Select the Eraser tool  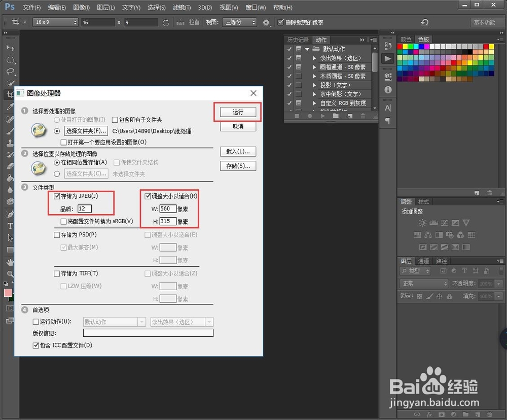(x=10, y=166)
